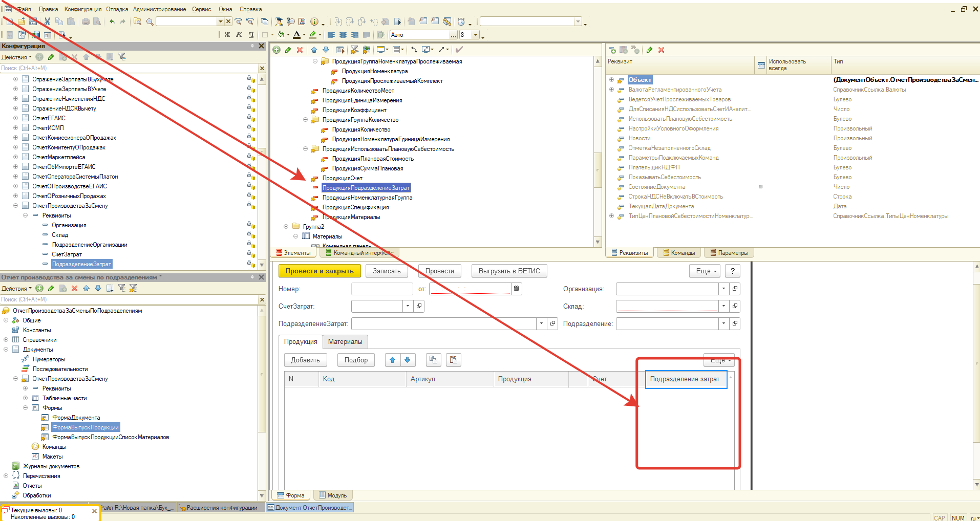
Task: Click the open-reference icon next to Склад field
Action: [x=735, y=306]
